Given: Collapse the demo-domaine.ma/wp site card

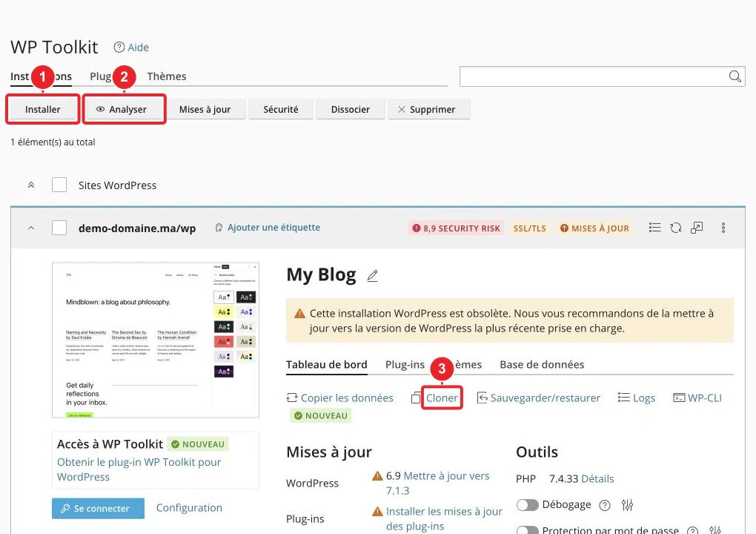Looking at the screenshot, I should [31, 228].
